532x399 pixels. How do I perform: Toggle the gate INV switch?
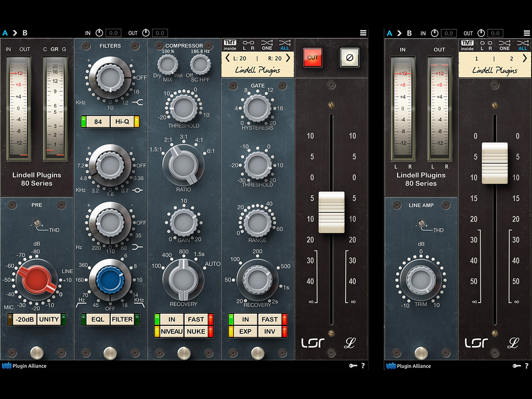click(270, 331)
